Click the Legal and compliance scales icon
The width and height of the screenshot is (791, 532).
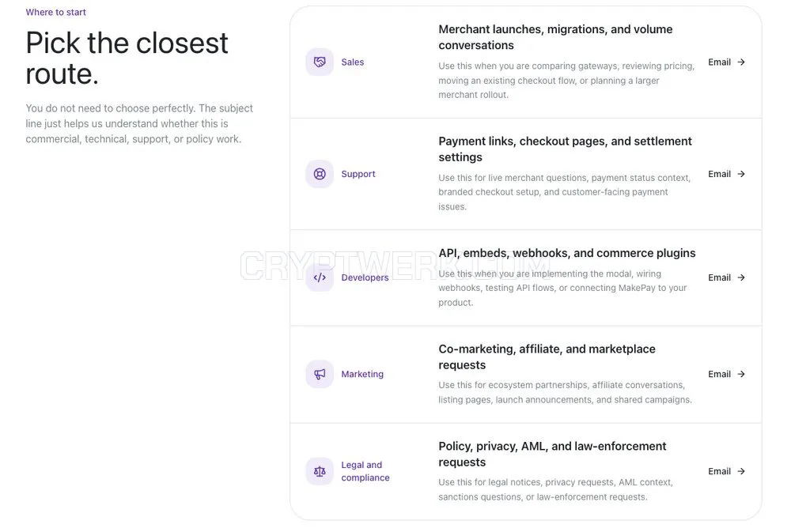(x=320, y=471)
